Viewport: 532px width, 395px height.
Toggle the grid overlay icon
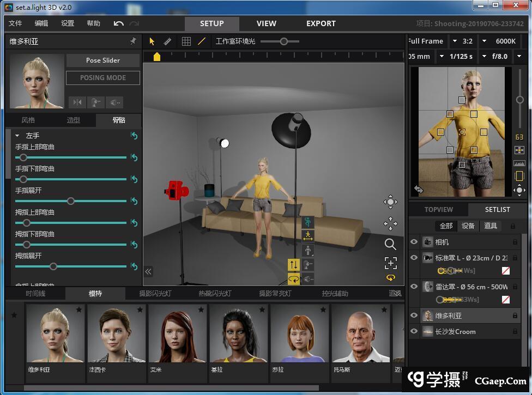point(186,41)
